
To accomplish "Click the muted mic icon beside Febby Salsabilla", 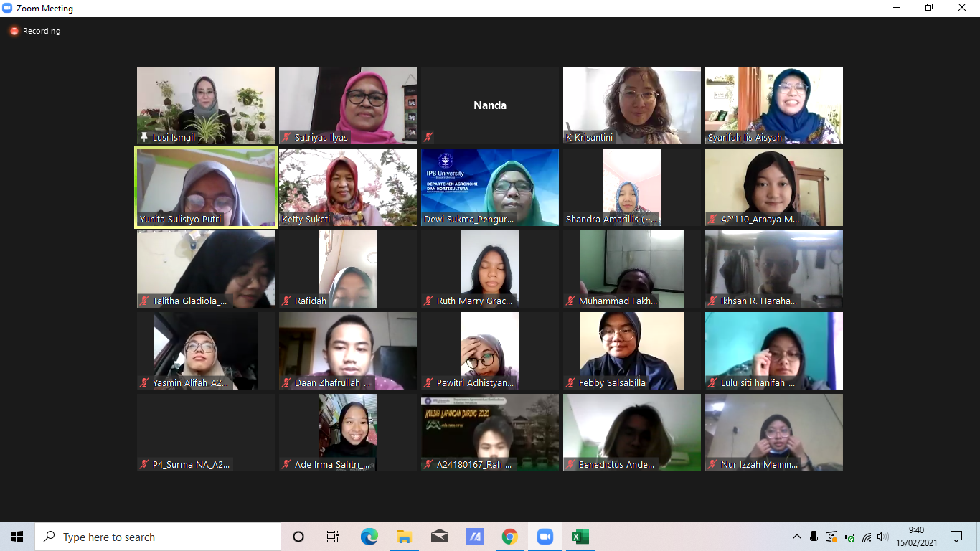I will 570,383.
